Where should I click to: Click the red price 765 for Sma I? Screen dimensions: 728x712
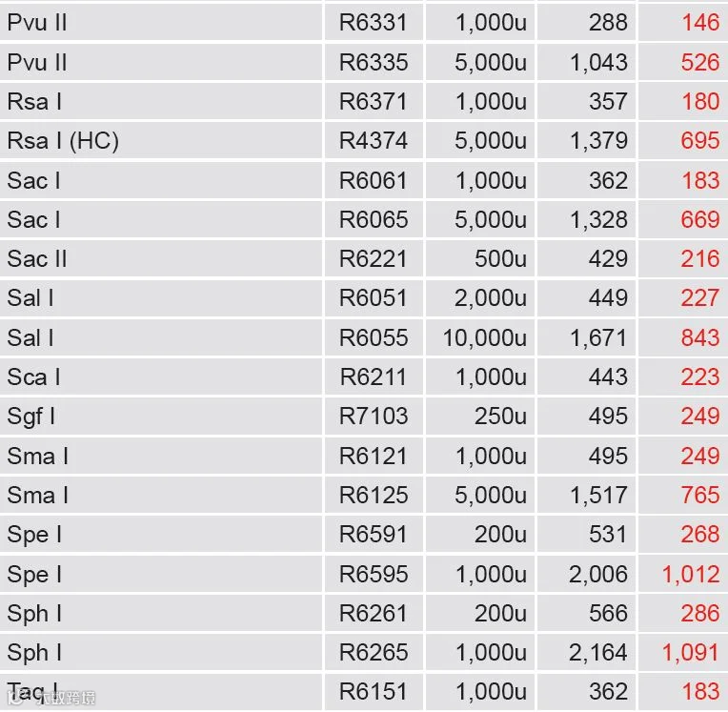point(700,495)
